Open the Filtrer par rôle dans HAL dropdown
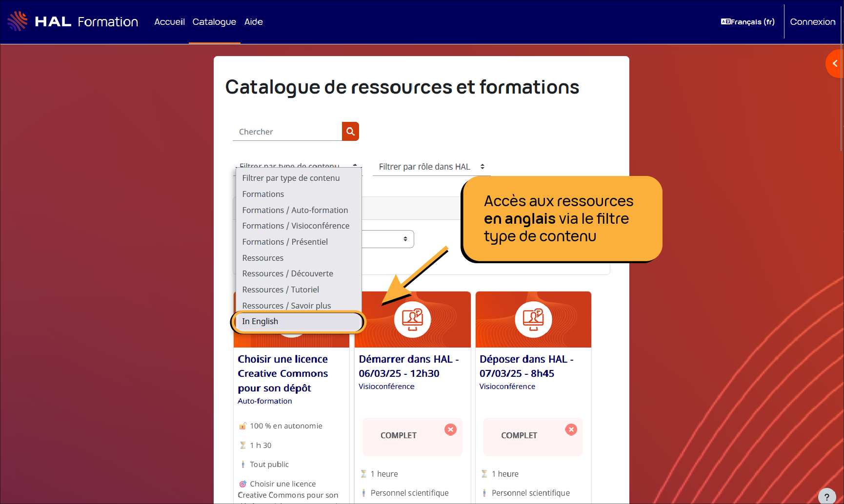Screen dimensions: 844x504 432,167
